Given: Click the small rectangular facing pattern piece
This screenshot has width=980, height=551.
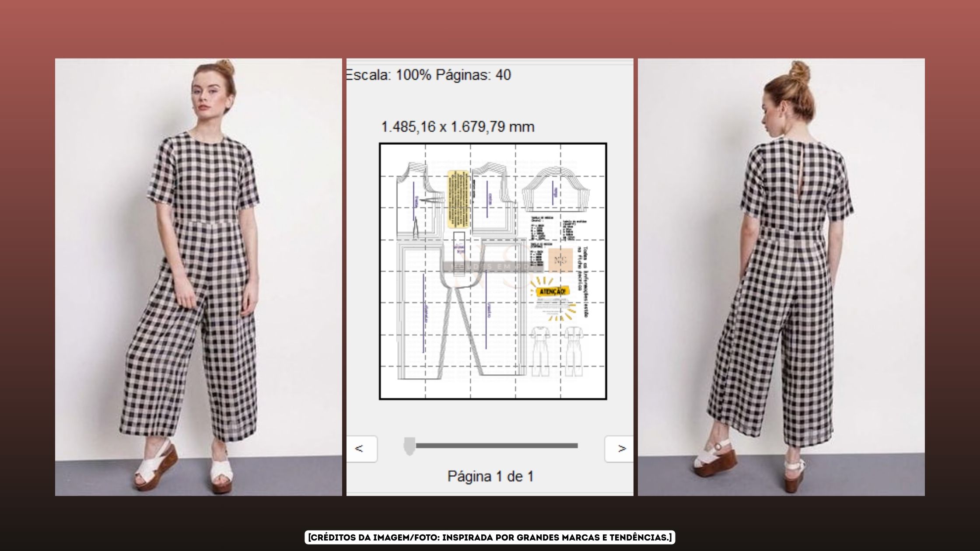Looking at the screenshot, I should coord(459,254).
